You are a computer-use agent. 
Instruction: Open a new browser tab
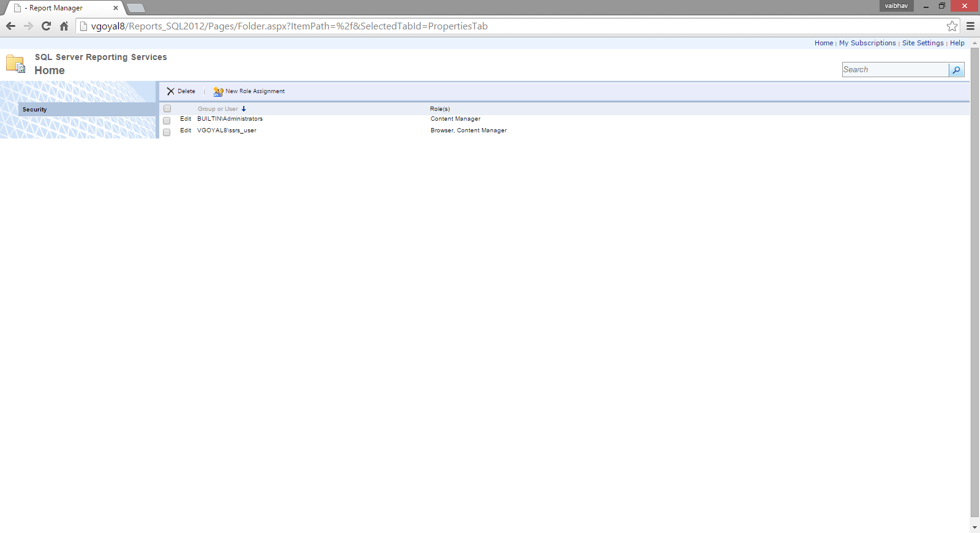pyautogui.click(x=135, y=8)
